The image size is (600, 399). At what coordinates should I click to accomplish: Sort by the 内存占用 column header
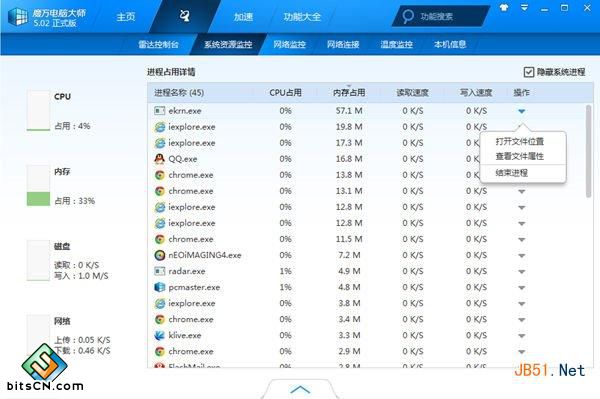[349, 93]
